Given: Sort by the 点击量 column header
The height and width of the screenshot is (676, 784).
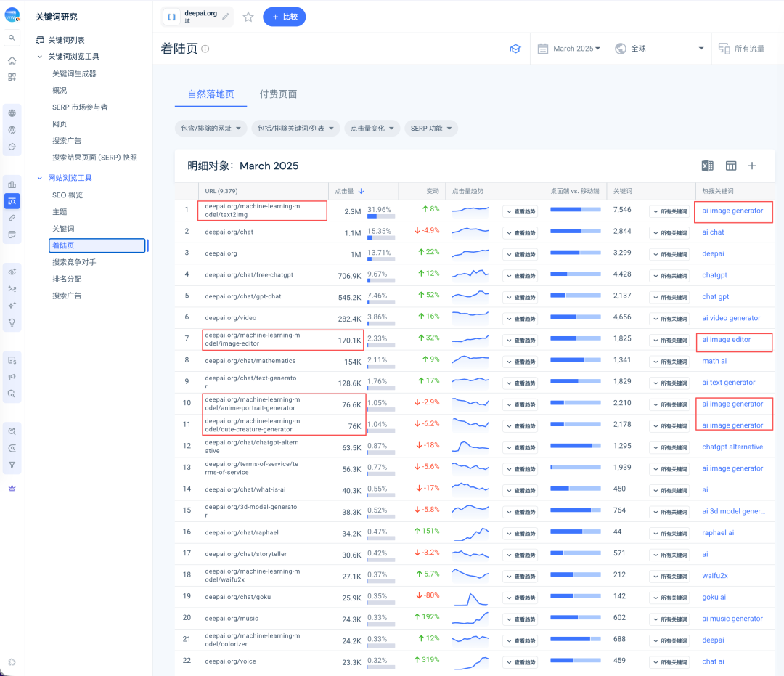Looking at the screenshot, I should [349, 191].
